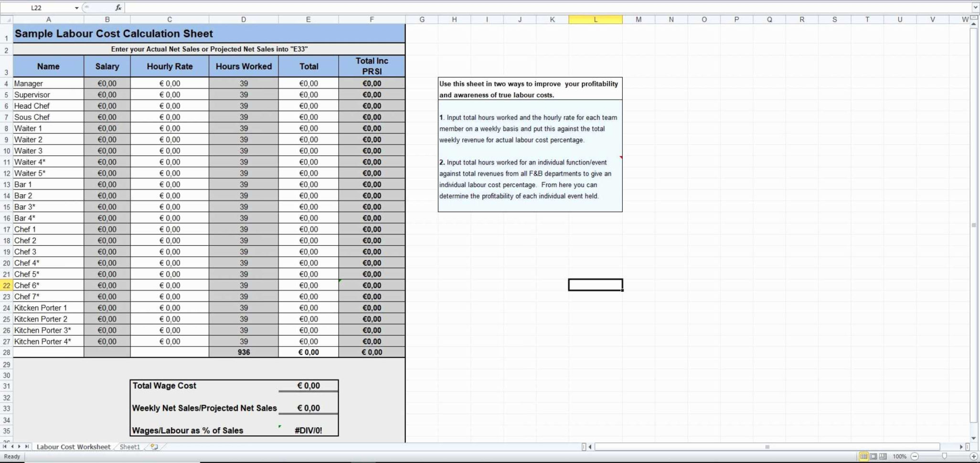Image resolution: width=980 pixels, height=463 pixels.
Task: Select the 'Chef 6*' name cell
Action: coord(48,285)
